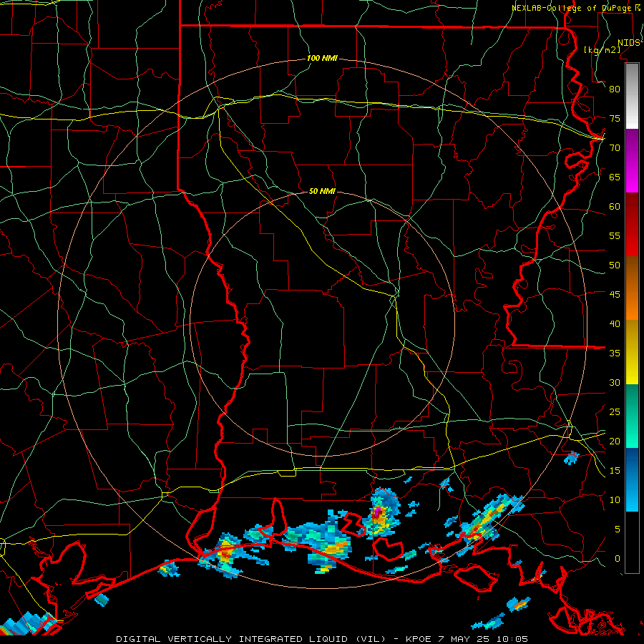Screen dimensions: 644x644
Task: Click the 75 value on the color scale
Action: tap(615, 118)
